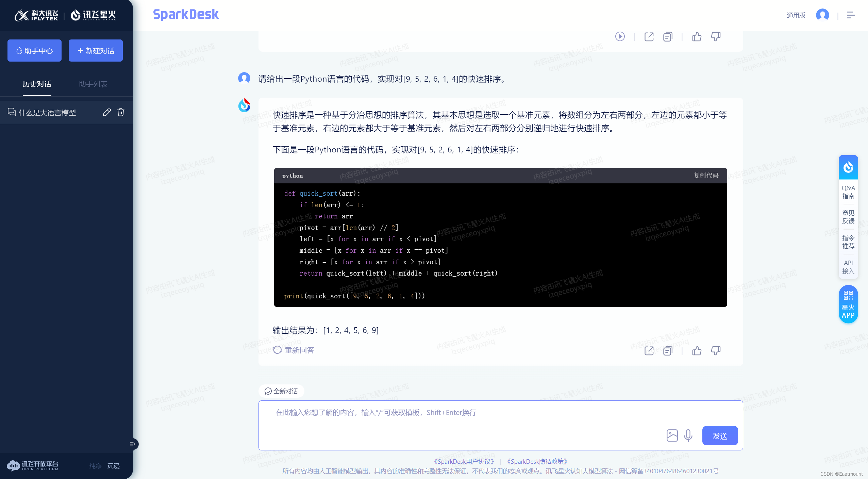Switch to 纯净 mode
The image size is (868, 479).
click(95, 466)
